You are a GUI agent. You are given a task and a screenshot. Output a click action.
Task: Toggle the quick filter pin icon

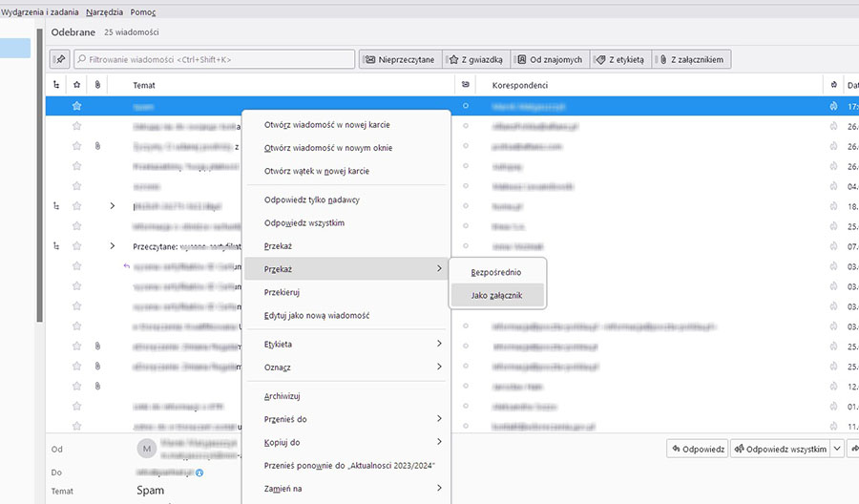tap(60, 59)
